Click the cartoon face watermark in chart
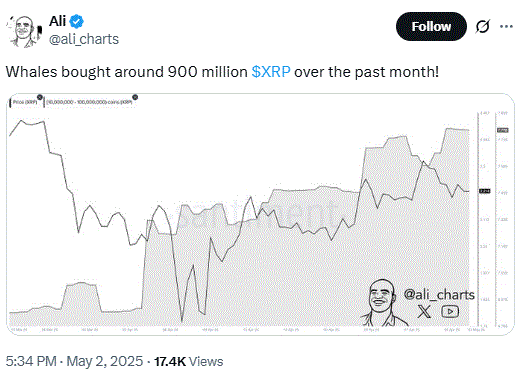 381,302
